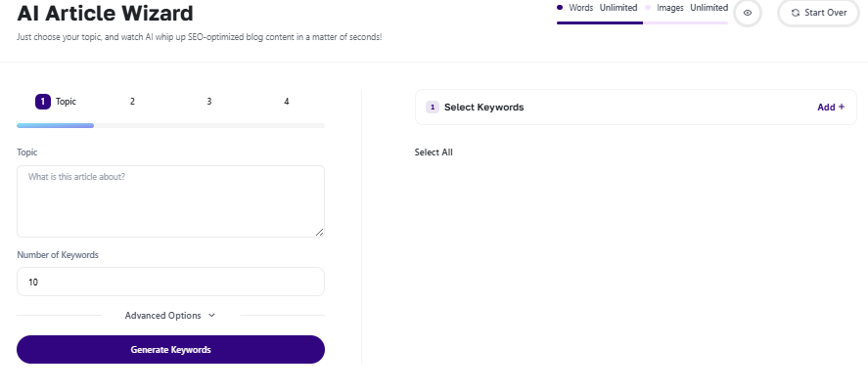Click the Generate Keywords button
Viewport: 868px width, 392px height.
170,349
